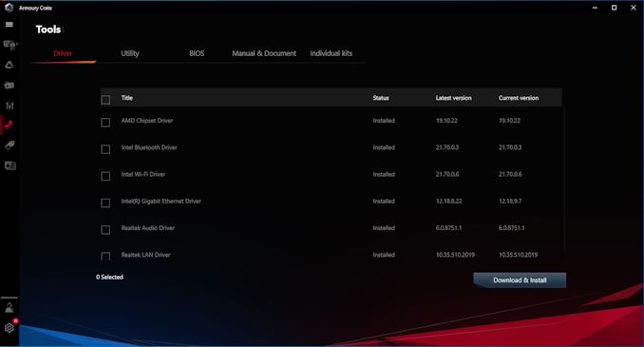The width and height of the screenshot is (644, 347).
Task: Open the sliders settings icon in sidebar
Action: pos(9,106)
